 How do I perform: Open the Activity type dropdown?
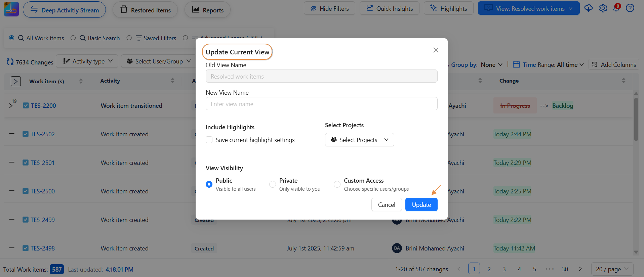pos(87,61)
